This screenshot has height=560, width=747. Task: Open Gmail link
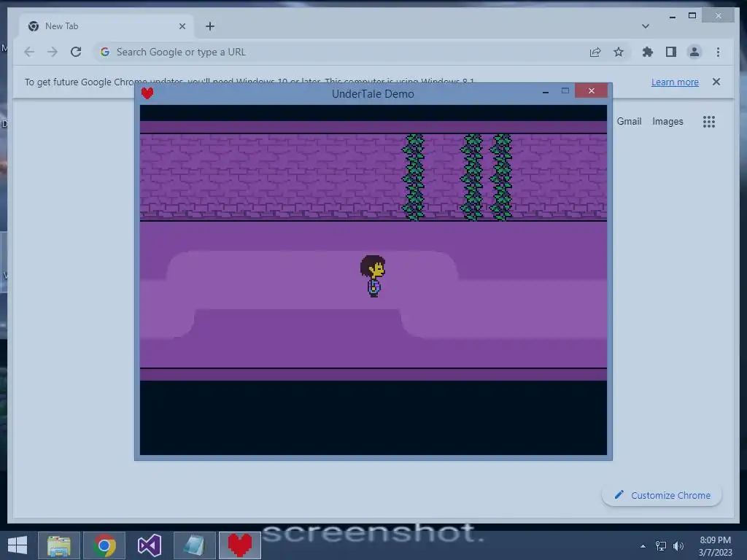(x=629, y=122)
